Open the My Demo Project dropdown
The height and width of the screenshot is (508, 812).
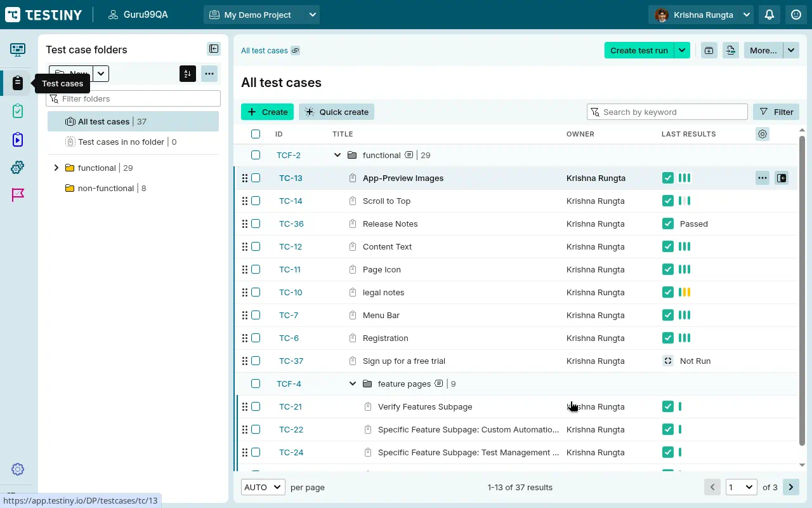(x=261, y=15)
